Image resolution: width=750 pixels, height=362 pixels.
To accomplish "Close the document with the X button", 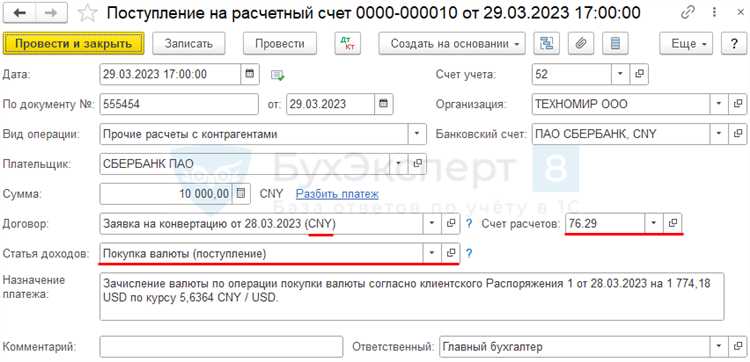I will (x=741, y=13).
